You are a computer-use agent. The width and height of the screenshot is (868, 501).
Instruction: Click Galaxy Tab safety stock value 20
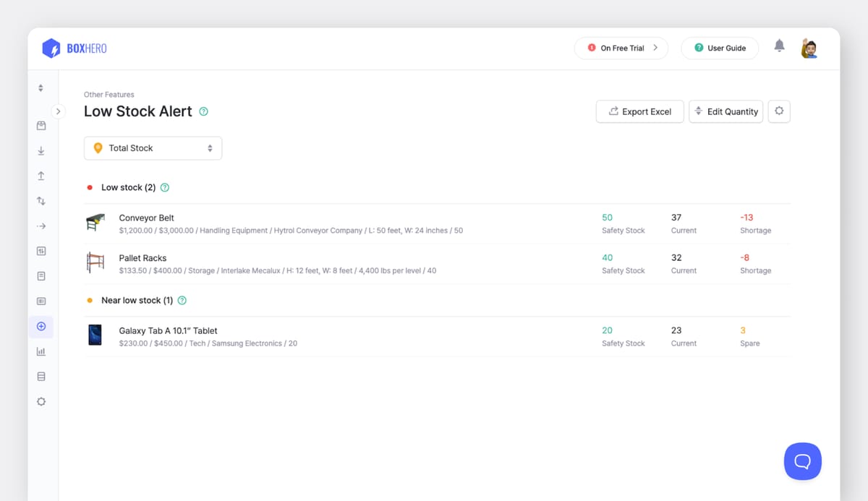click(607, 330)
